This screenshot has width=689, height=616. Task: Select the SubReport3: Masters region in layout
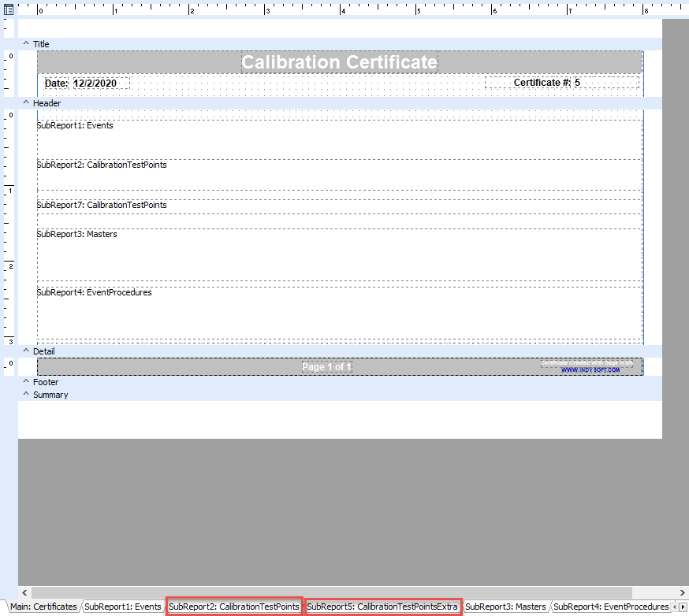pos(339,254)
